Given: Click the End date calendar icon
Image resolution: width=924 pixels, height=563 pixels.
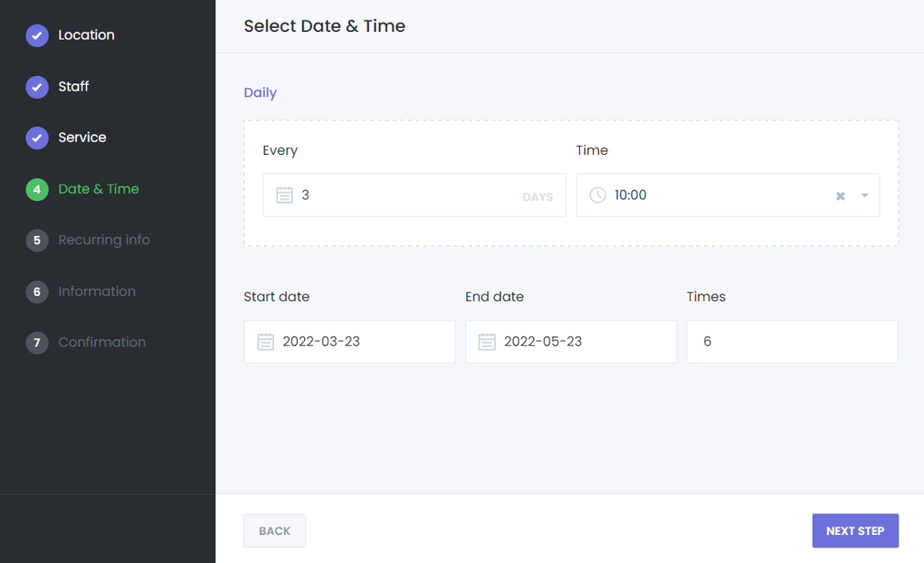Looking at the screenshot, I should tap(487, 342).
